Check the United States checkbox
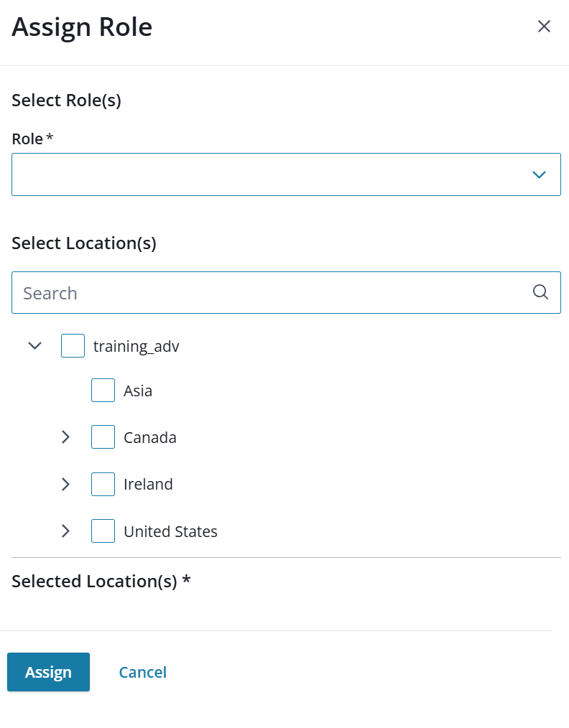 tap(103, 531)
